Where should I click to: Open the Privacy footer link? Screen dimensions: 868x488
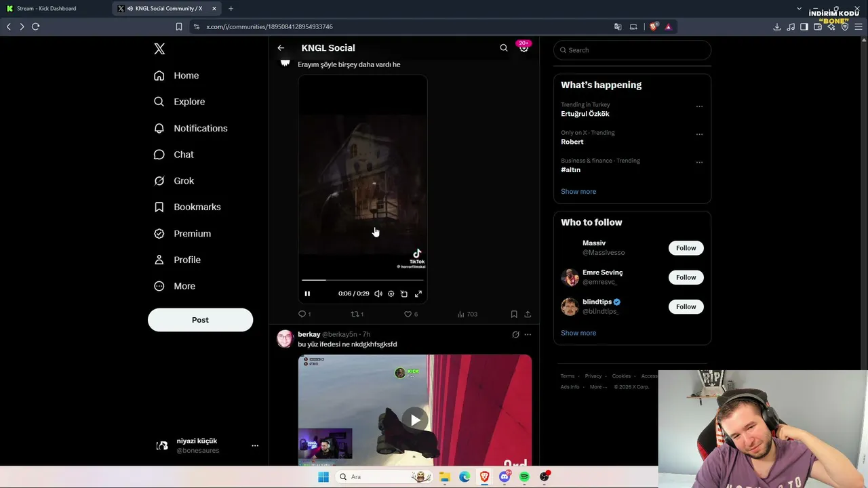(593, 376)
